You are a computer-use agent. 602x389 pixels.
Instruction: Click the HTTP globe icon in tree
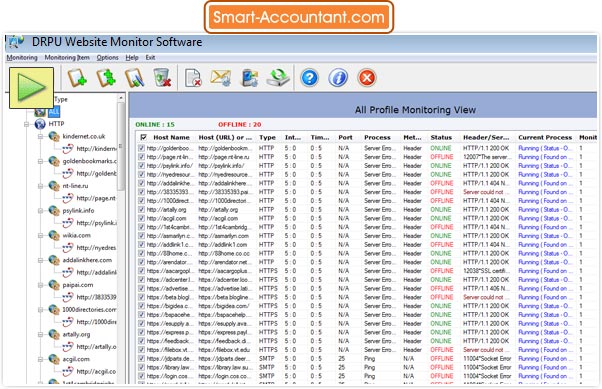[x=40, y=124]
